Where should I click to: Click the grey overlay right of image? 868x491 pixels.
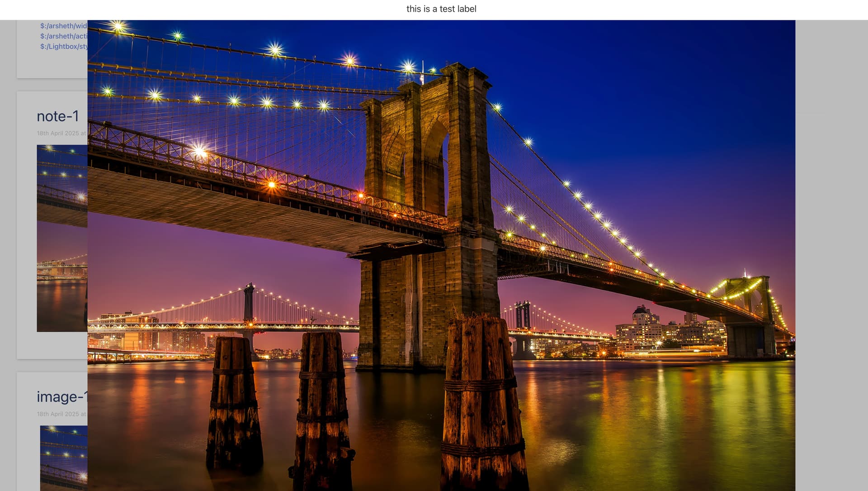coord(831,255)
